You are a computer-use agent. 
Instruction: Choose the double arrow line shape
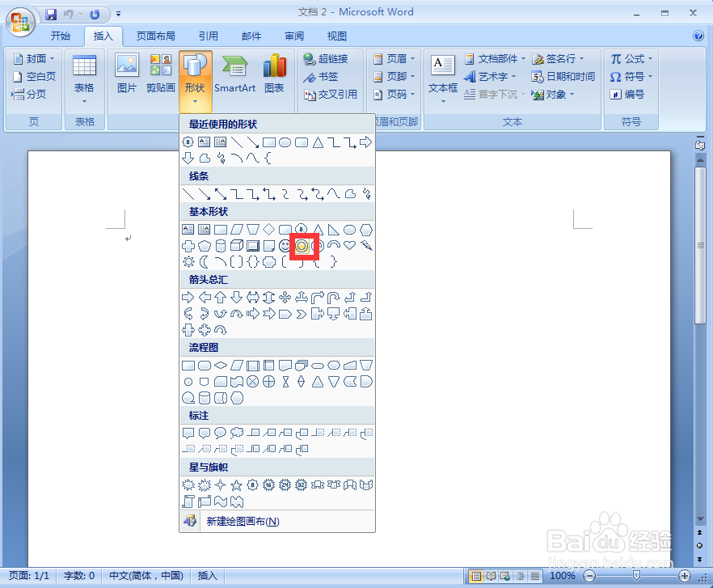pyautogui.click(x=221, y=194)
